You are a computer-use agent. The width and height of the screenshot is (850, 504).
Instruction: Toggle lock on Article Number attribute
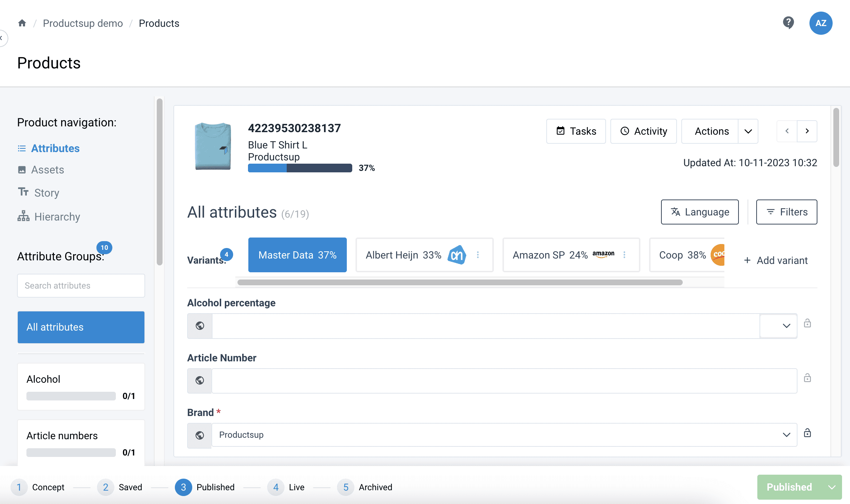807,378
